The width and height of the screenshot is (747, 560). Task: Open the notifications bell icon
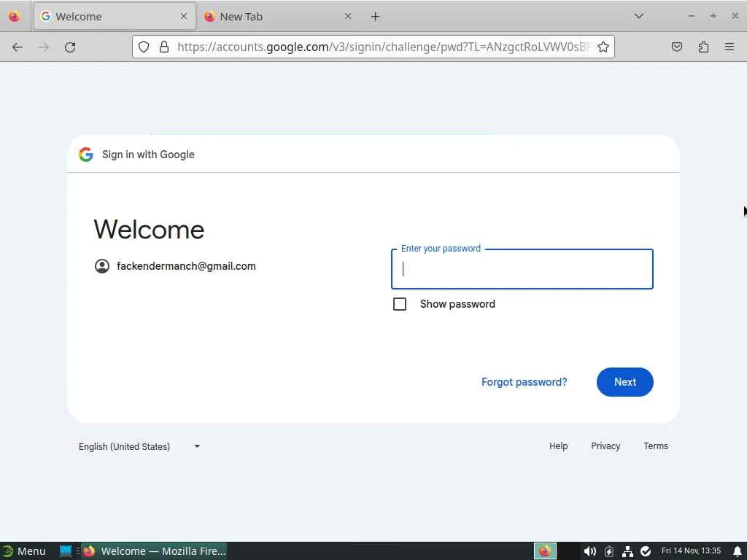(x=738, y=551)
